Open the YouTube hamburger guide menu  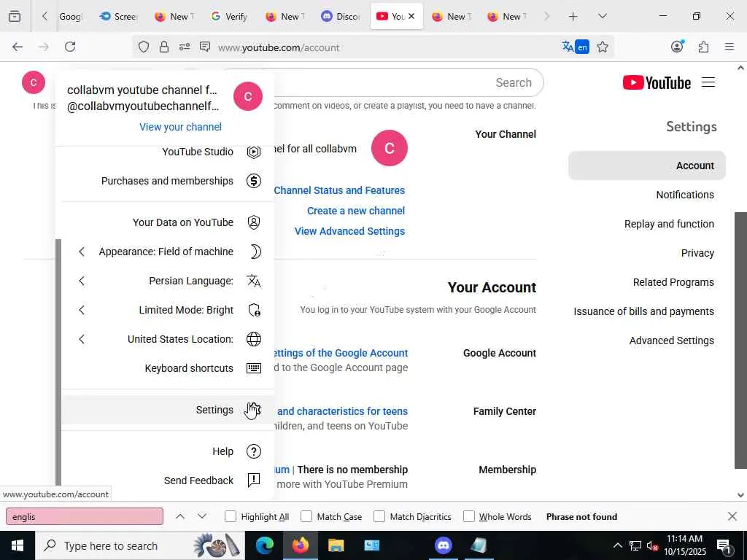(708, 82)
